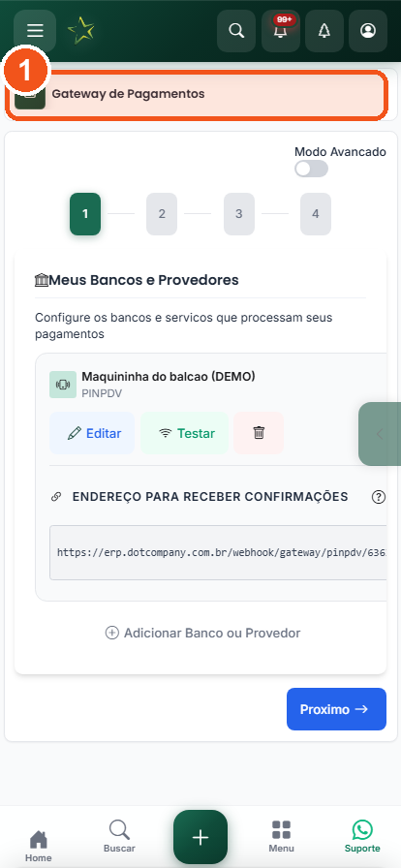Open the Menu tab in bottom bar
401x868 pixels.
click(x=281, y=836)
